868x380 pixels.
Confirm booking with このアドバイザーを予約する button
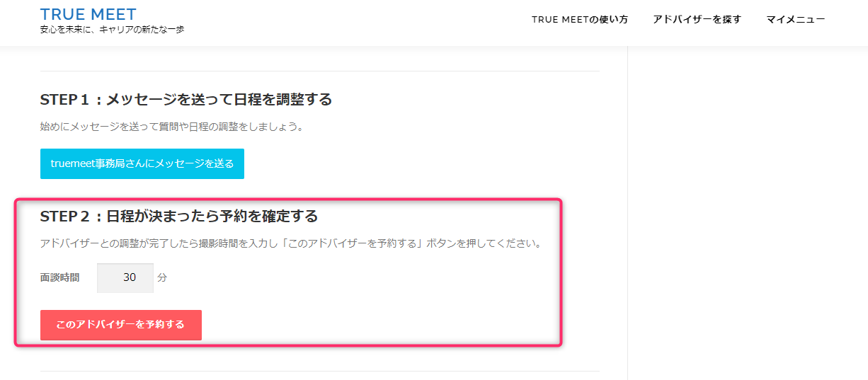pos(121,325)
